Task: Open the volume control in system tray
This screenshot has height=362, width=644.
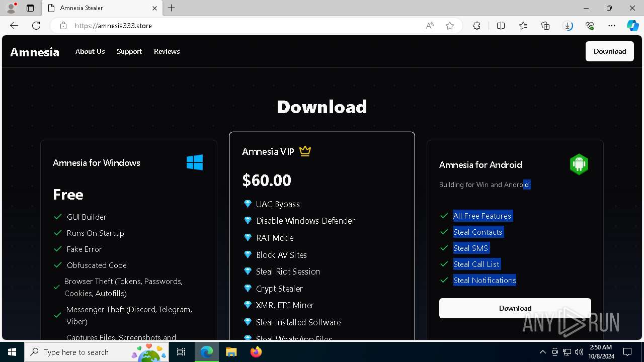Action: pos(579,352)
